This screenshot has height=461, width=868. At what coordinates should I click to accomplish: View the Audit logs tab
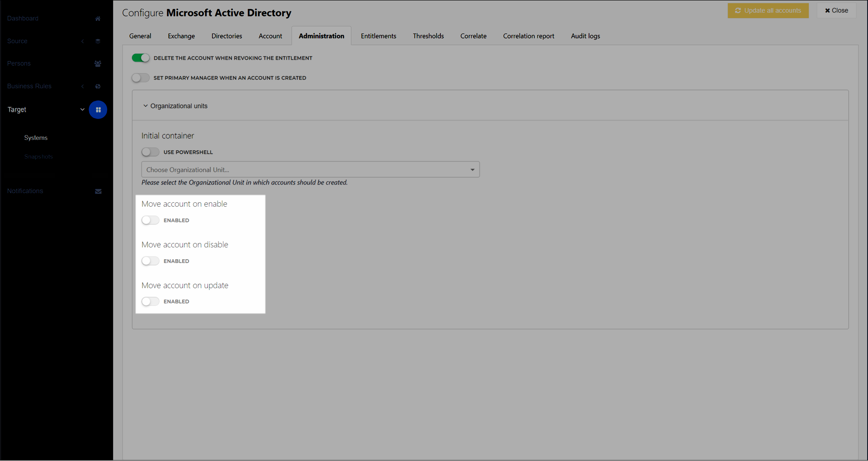pos(585,36)
